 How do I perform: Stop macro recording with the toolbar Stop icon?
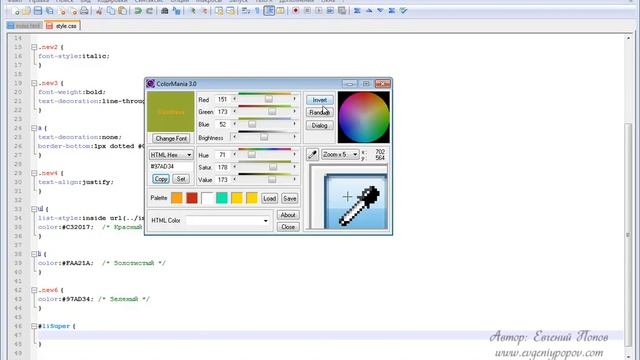click(307, 11)
